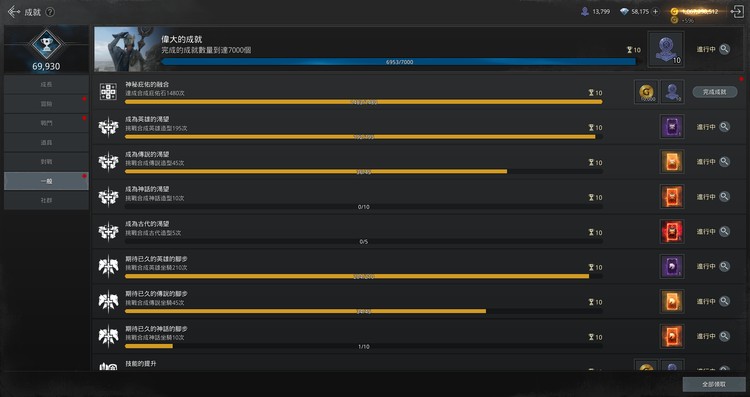Click the back arrow next to 成就

coord(13,12)
